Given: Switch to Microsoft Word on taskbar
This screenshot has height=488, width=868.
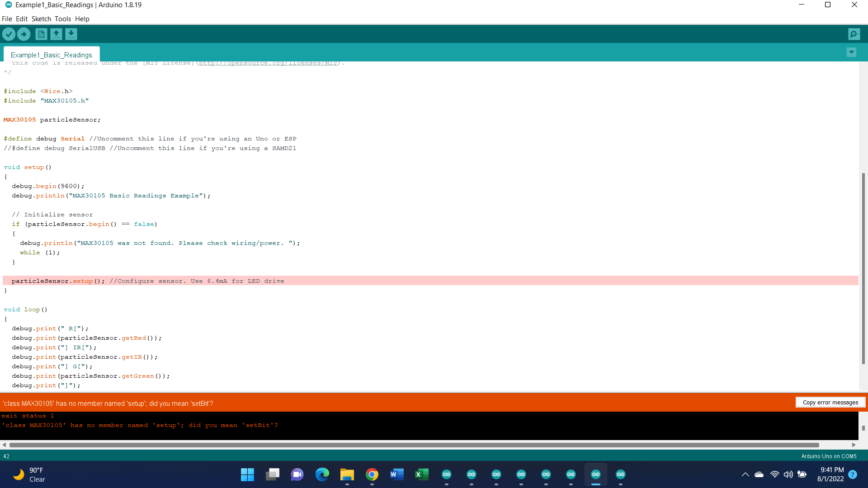Looking at the screenshot, I should (396, 474).
